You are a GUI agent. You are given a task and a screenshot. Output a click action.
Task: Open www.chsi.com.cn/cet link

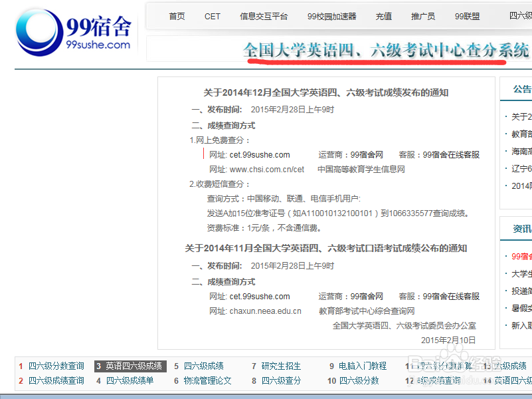coord(267,170)
